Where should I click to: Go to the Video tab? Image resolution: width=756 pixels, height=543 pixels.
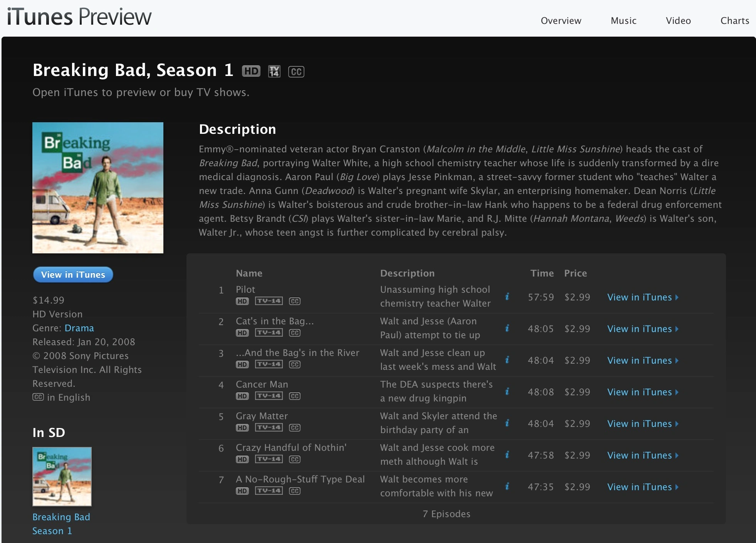coord(678,21)
